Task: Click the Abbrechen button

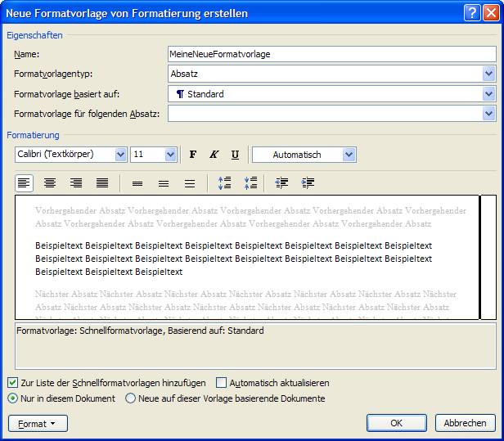Action: pyautogui.click(x=465, y=423)
